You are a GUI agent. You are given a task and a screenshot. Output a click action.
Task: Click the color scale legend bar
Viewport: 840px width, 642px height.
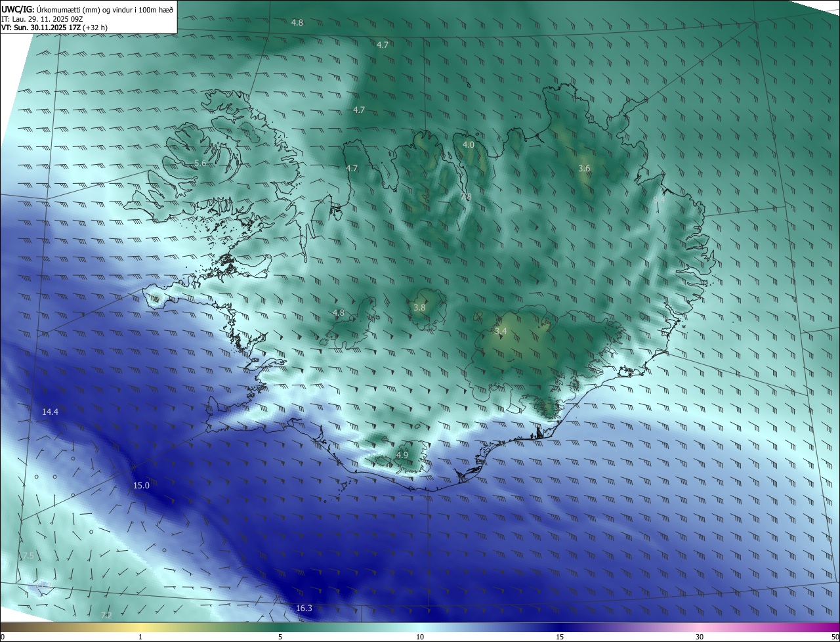tap(420, 627)
